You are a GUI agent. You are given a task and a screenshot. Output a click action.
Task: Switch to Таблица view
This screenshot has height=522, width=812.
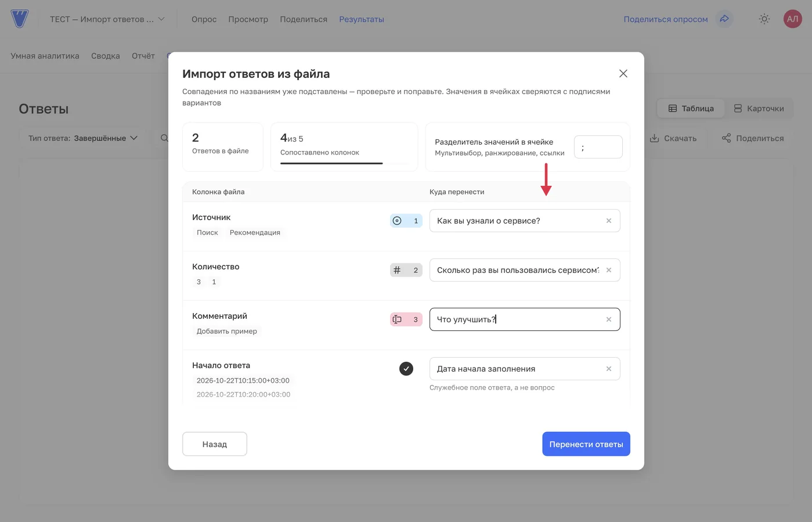point(691,109)
